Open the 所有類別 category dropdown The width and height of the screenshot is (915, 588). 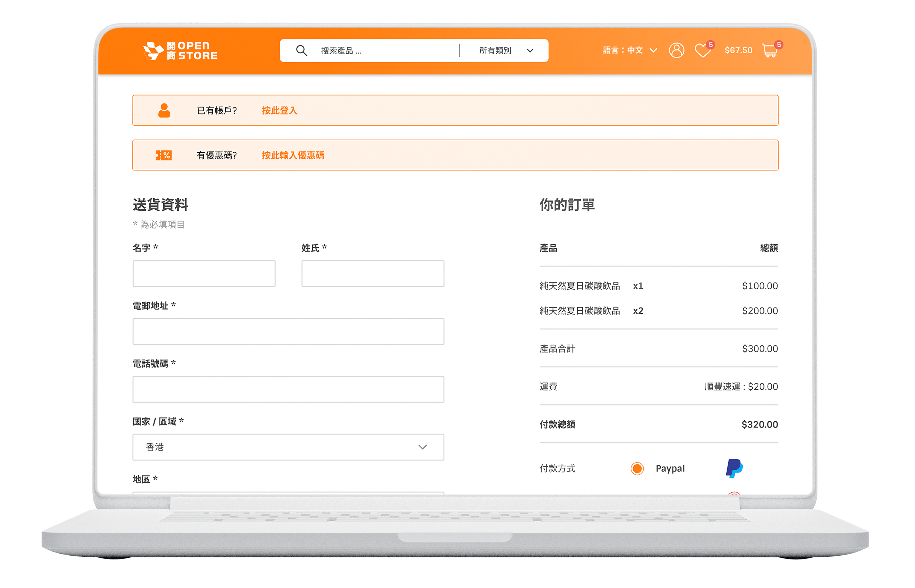click(505, 51)
